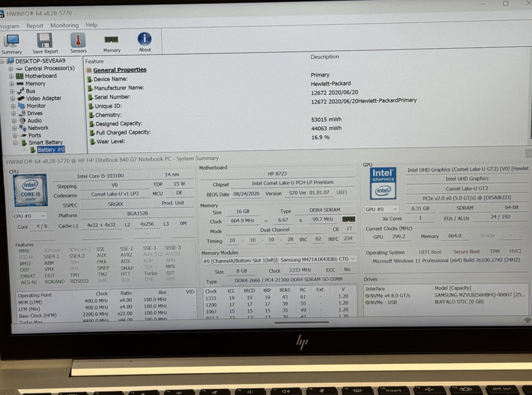The width and height of the screenshot is (532, 395).
Task: Open the CPU #0 dropdown
Action: tap(29, 216)
